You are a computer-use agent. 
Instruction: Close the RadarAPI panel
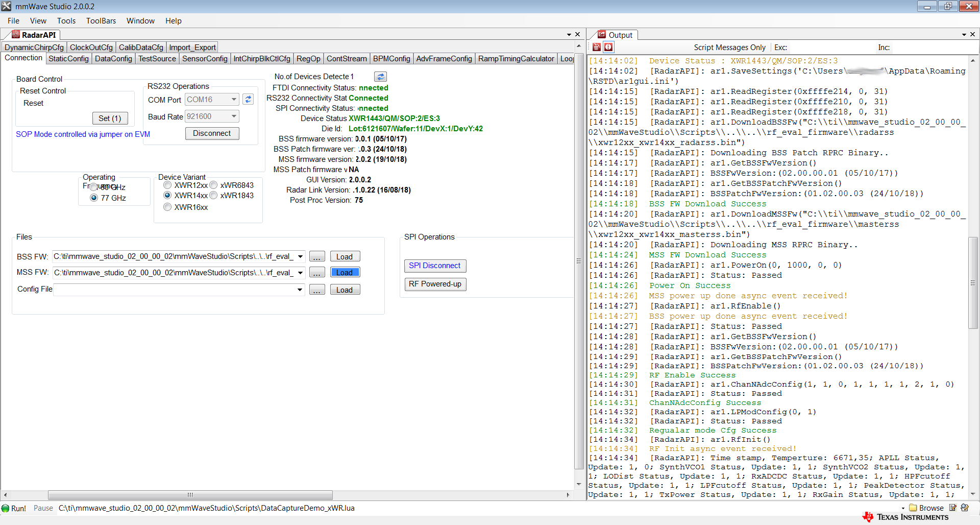pos(577,34)
